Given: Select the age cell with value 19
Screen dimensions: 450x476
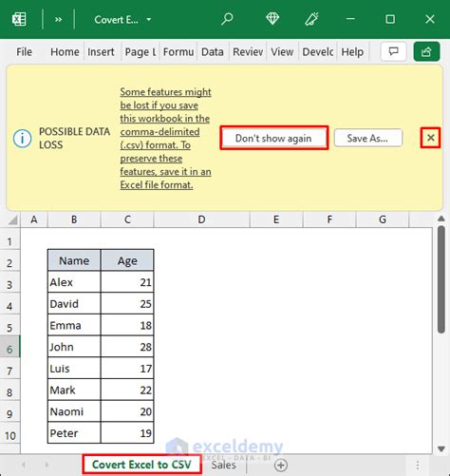Looking at the screenshot, I should [127, 432].
